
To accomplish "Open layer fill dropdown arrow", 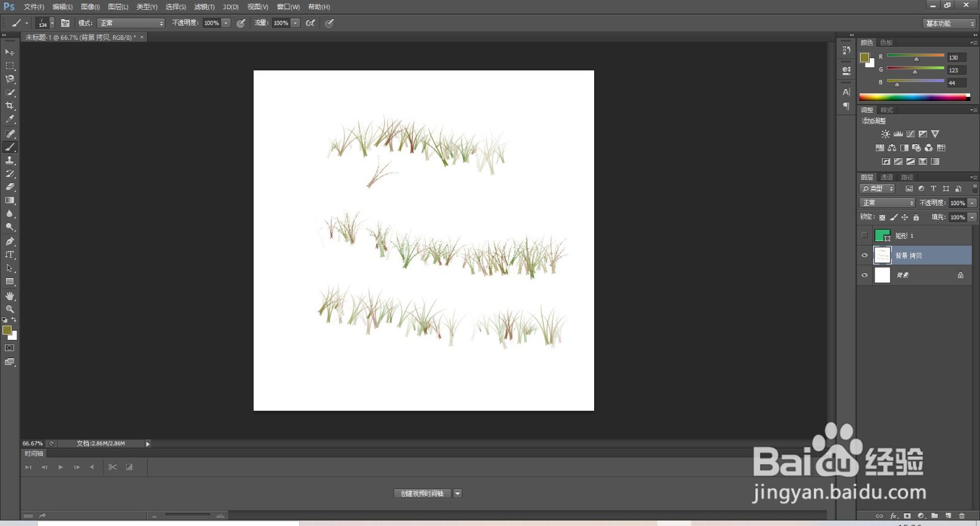I will point(972,217).
